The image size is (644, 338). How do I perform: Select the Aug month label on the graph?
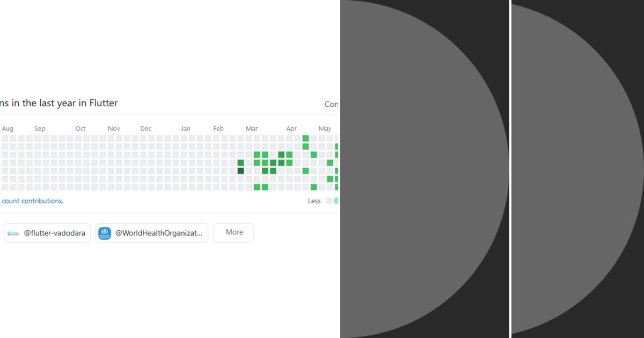point(8,128)
